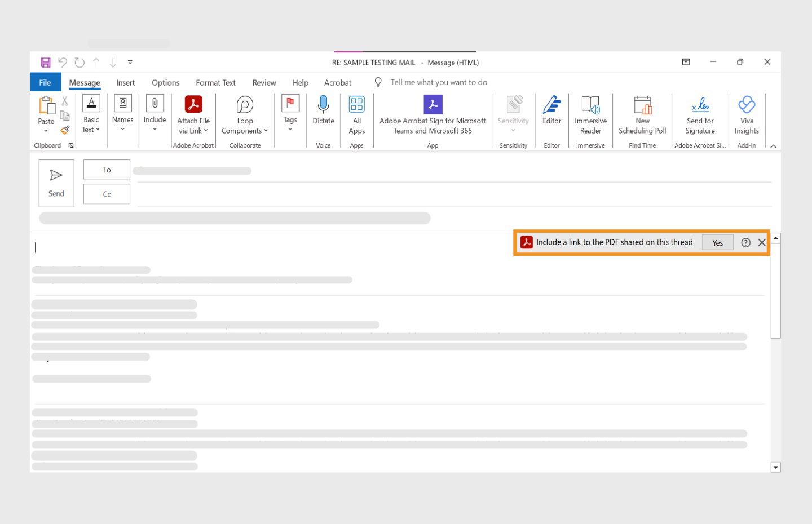Viewport: 812px width, 524px height.
Task: Dismiss the PDF link notification bar
Action: coord(762,242)
